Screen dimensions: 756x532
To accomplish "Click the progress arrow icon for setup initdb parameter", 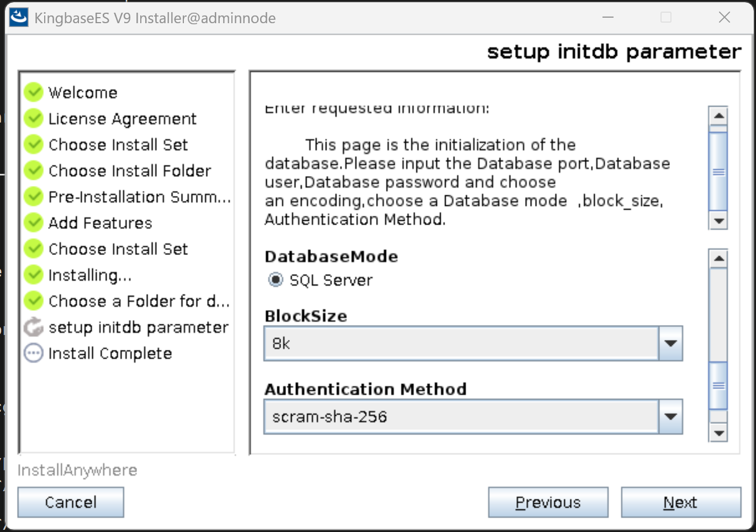I will (34, 327).
